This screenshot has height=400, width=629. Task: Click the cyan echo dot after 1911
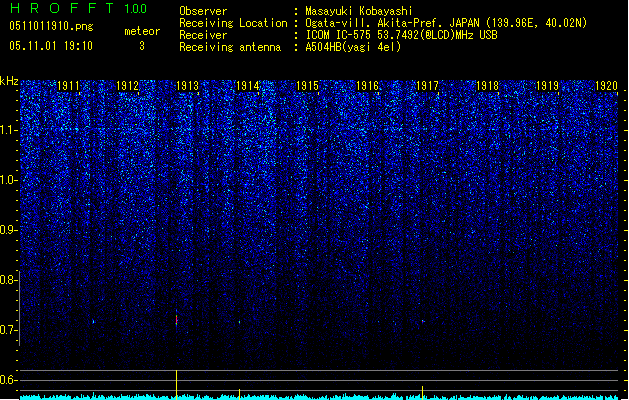[93, 321]
